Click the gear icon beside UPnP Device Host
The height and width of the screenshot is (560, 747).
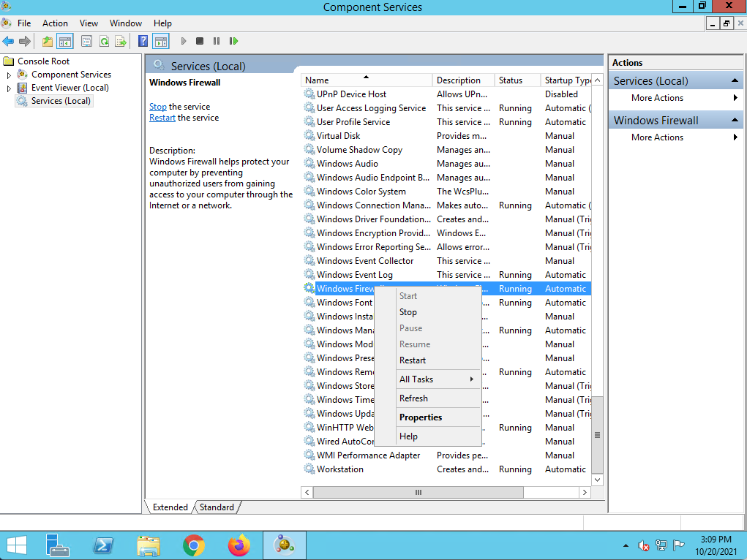(309, 94)
